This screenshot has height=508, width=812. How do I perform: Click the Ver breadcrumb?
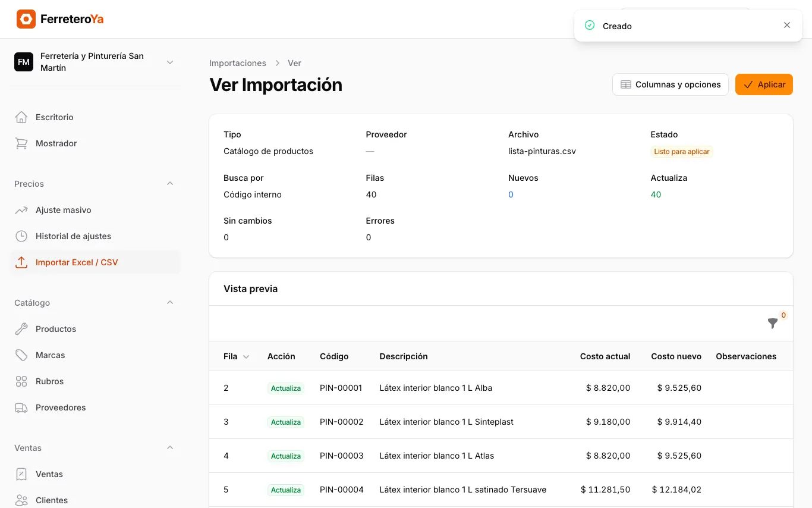click(294, 63)
